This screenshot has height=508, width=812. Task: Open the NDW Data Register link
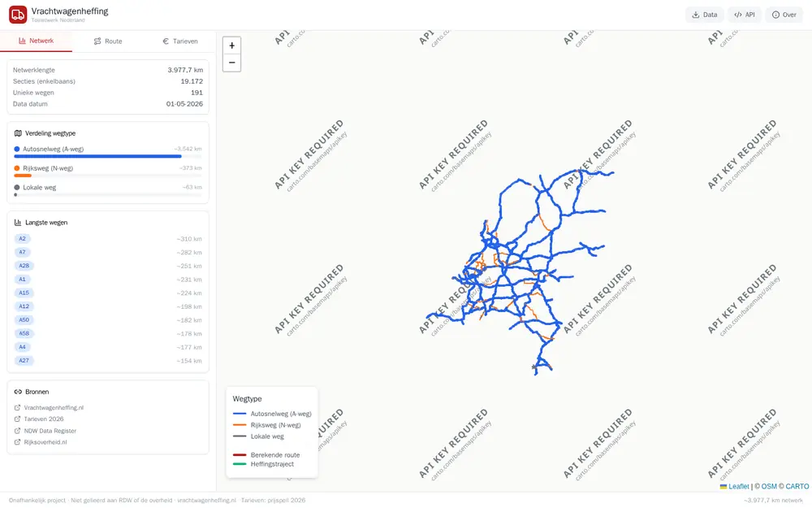pyautogui.click(x=50, y=431)
